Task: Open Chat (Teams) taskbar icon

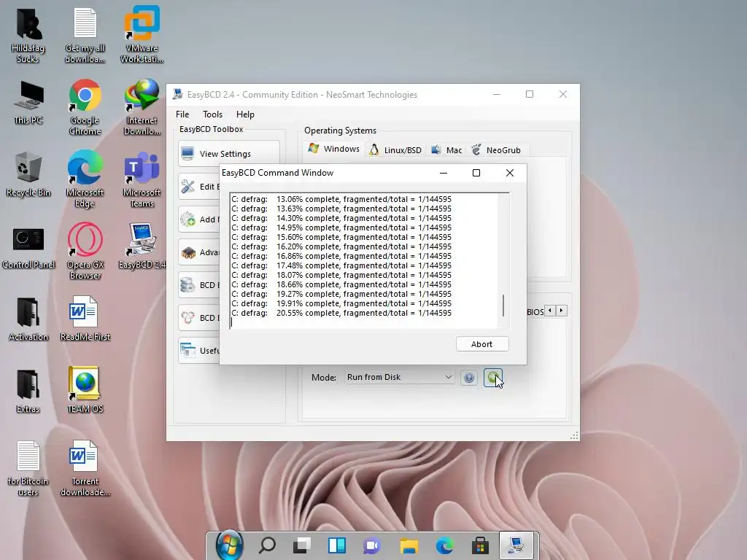Action: (x=372, y=545)
